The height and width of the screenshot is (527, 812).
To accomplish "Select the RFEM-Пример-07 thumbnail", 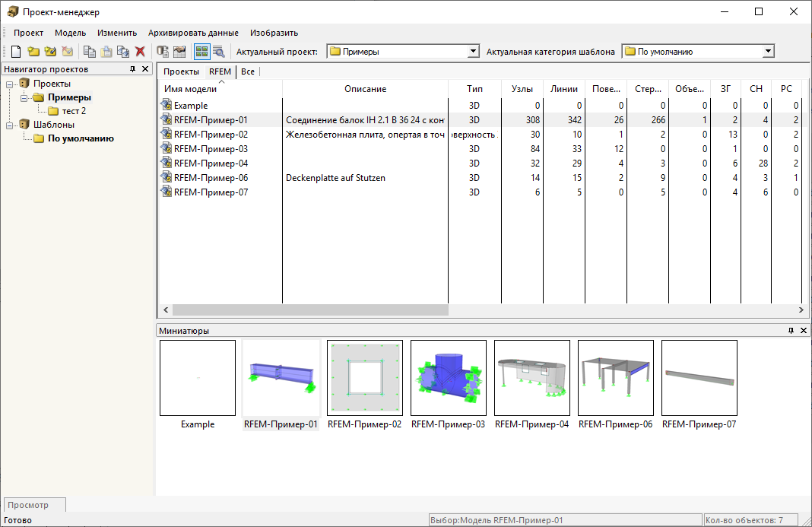I will pyautogui.click(x=699, y=378).
